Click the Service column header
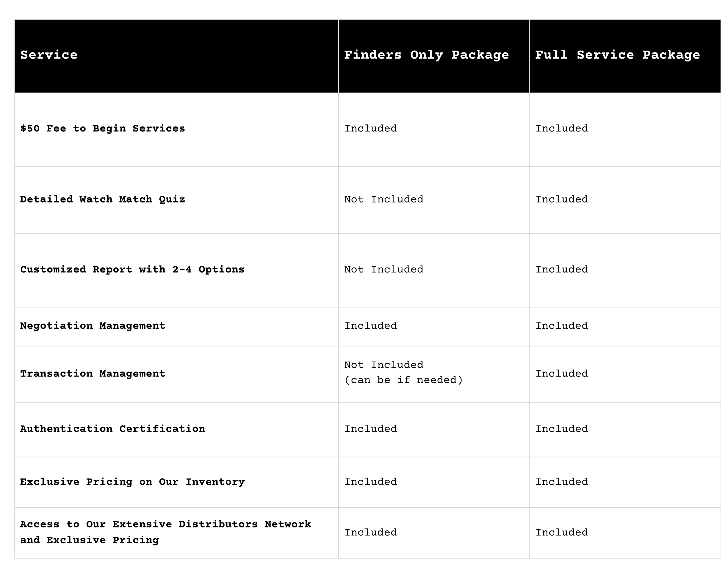This screenshot has width=728, height=563. tap(49, 55)
